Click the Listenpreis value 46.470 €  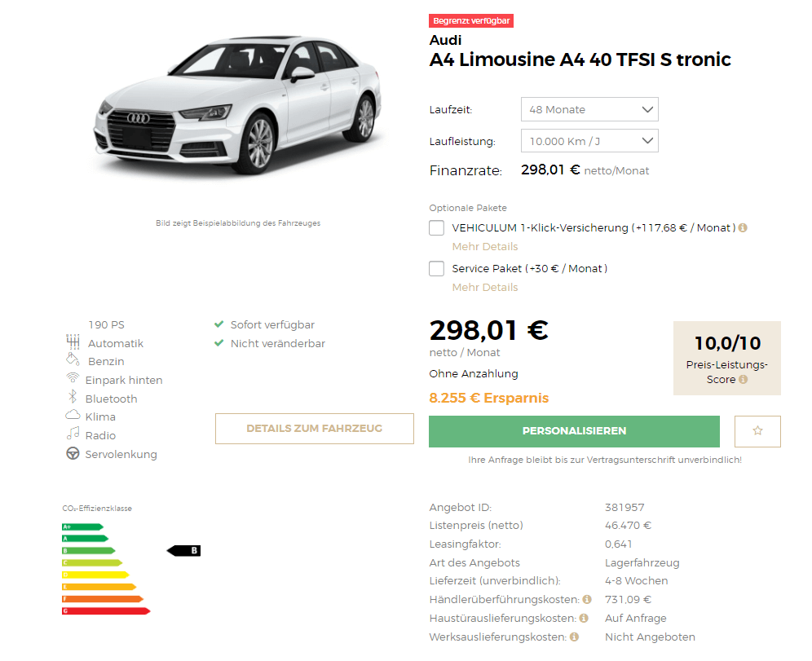click(x=629, y=526)
